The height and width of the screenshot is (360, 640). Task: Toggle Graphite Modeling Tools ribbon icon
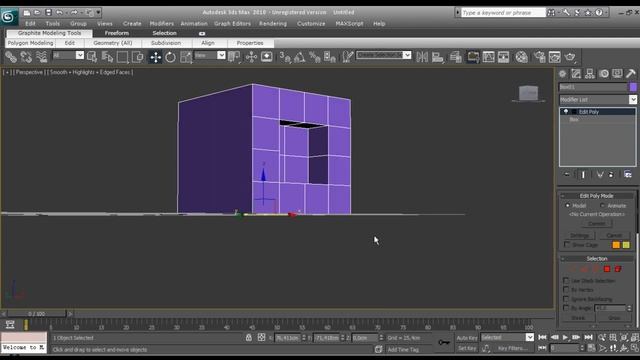pos(473,57)
